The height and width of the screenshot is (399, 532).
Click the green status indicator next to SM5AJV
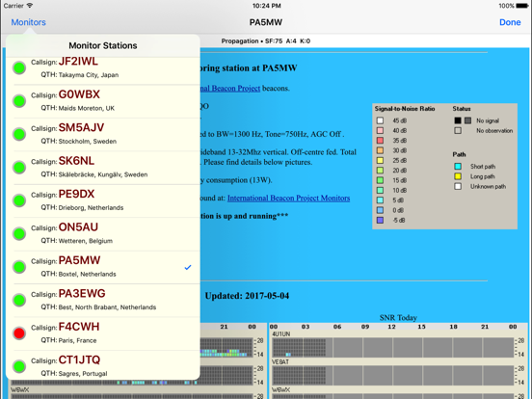(19, 134)
